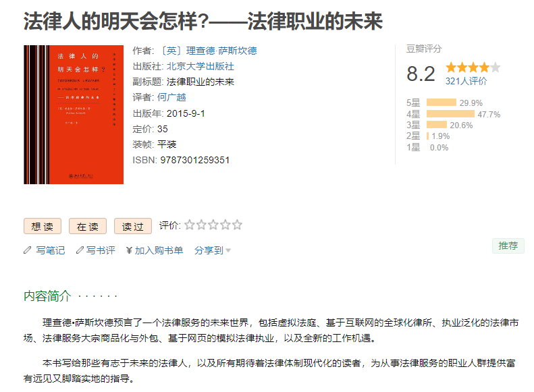Viewport: 534px width, 392px height.
Task: Click the pencil icon before 写书评
Action: click(x=80, y=250)
